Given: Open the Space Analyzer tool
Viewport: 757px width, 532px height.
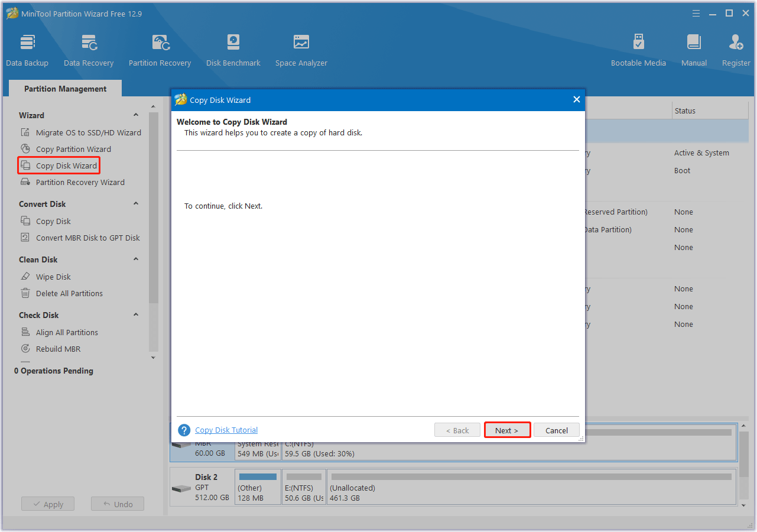Looking at the screenshot, I should coord(301,51).
